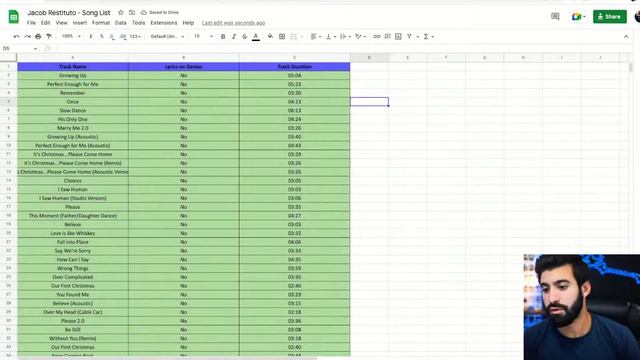Click the green Share button
This screenshot has height=360, width=640.
609,16
